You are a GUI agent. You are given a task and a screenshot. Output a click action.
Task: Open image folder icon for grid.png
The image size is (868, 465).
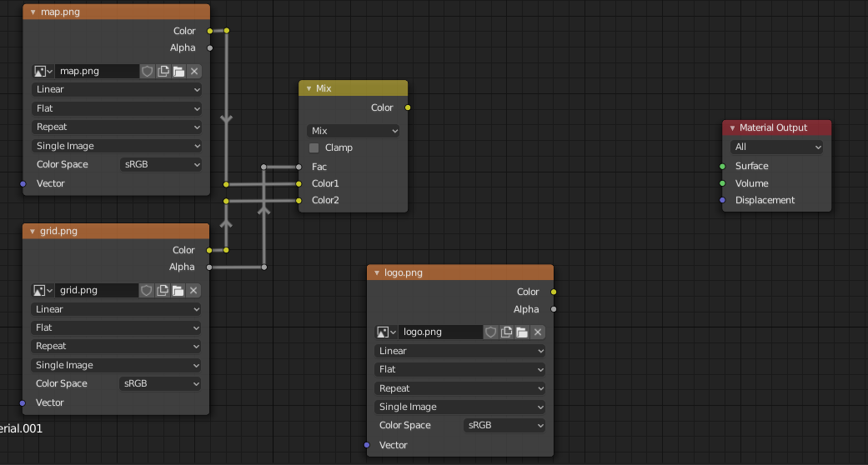coord(178,291)
